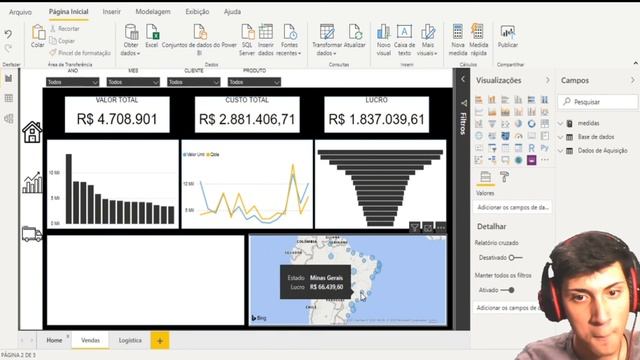Image resolution: width=640 pixels, height=360 pixels.
Task: Select the Python visual icon
Action: 544,148
